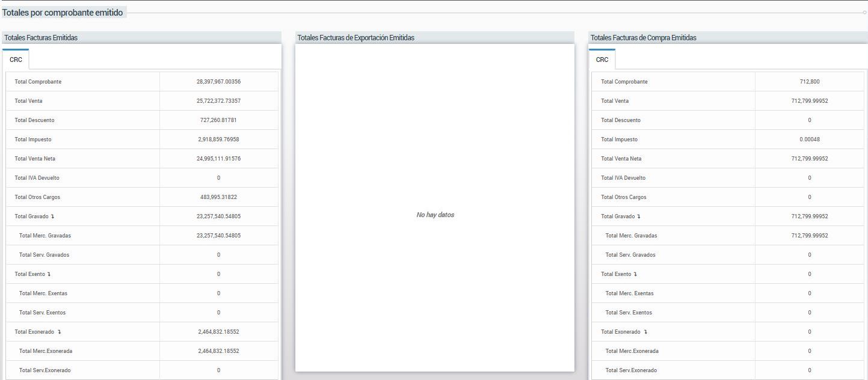This screenshot has height=380, width=868.
Task: Click the 'Totales Facturas de Exportación Emitidas' panel header
Action: click(356, 37)
